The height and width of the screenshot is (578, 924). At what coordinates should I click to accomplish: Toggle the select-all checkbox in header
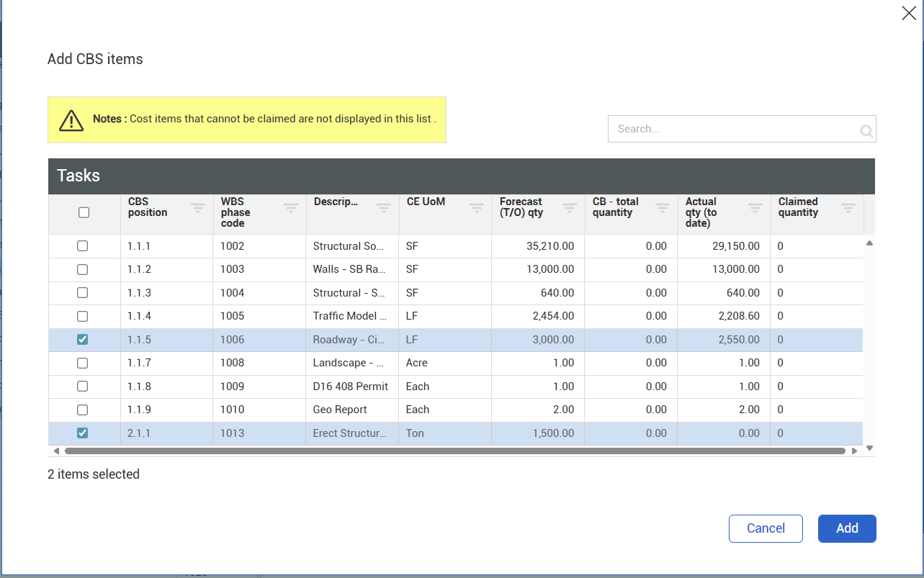point(84,212)
